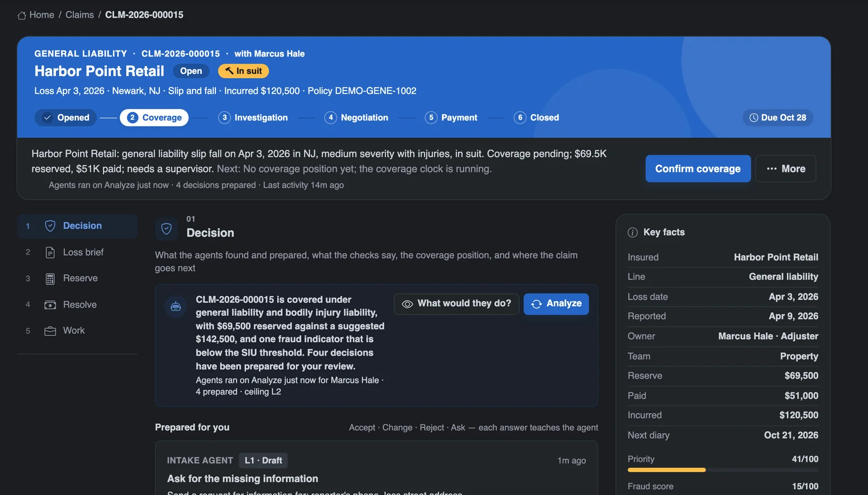Run Analyze on the claim

tap(556, 304)
